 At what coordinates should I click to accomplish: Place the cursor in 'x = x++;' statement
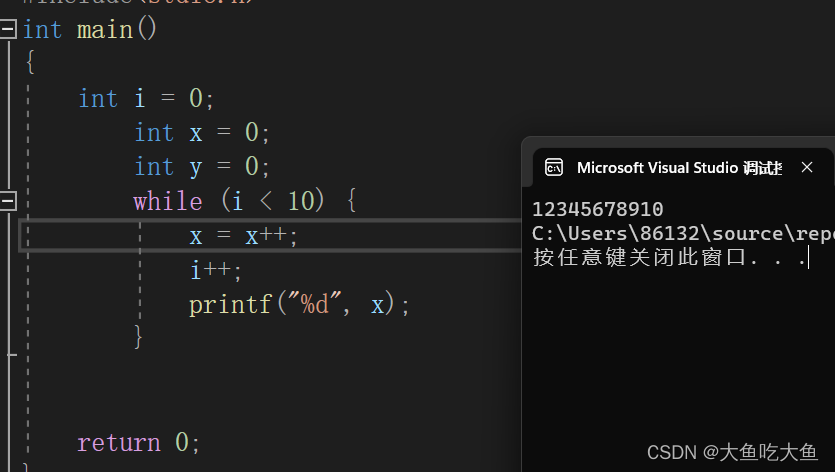click(x=244, y=235)
